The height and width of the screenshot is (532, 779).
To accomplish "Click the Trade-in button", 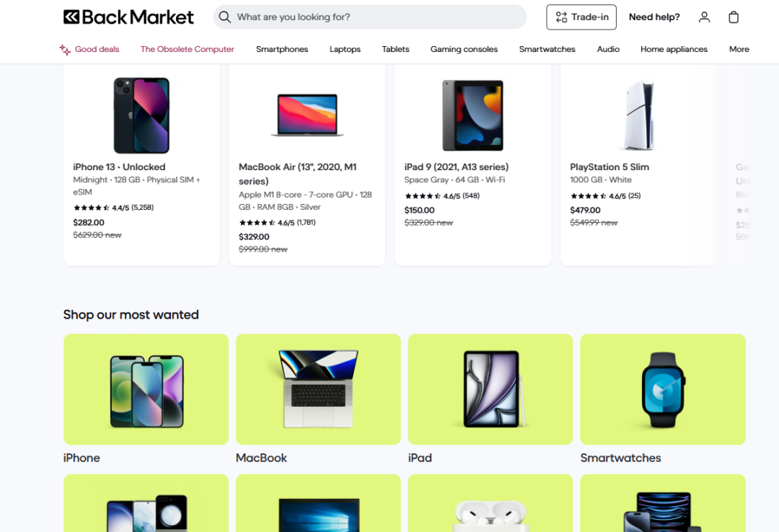I will click(581, 17).
